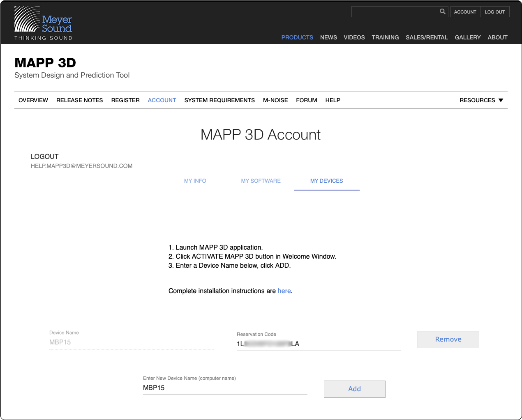Click the HELP.MAPP3D@MEYERSOUND.COM email text
The height and width of the screenshot is (420, 522).
82,166
